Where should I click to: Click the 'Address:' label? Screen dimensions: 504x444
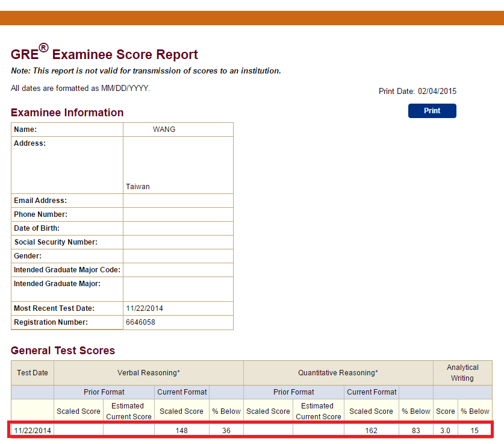tap(30, 143)
